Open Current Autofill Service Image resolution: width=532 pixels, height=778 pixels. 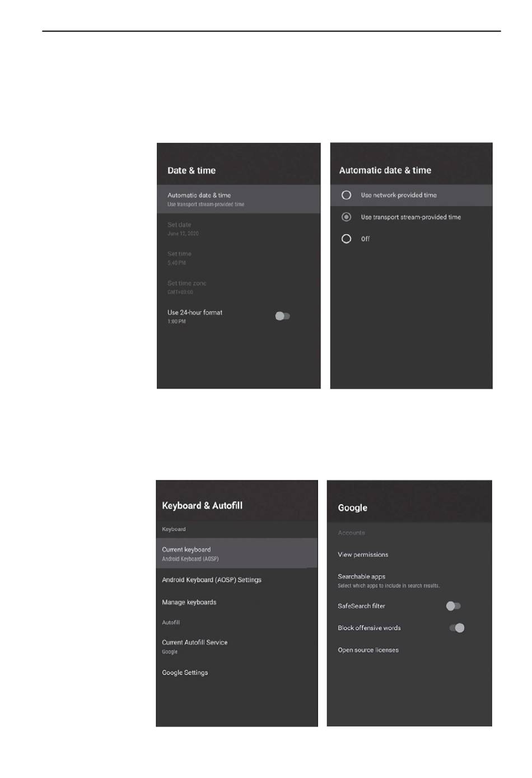[x=237, y=646]
